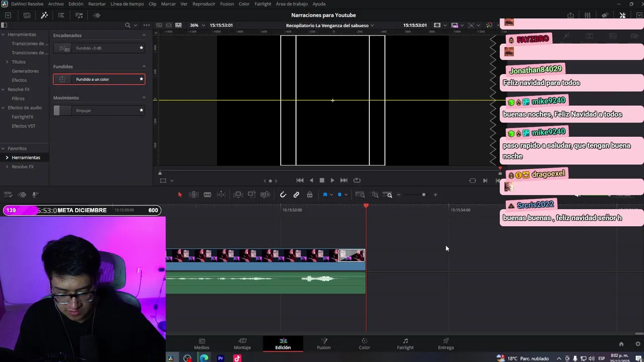The width and height of the screenshot is (644, 362).
Task: Switch to the Entrega page tab
Action: coord(446,344)
